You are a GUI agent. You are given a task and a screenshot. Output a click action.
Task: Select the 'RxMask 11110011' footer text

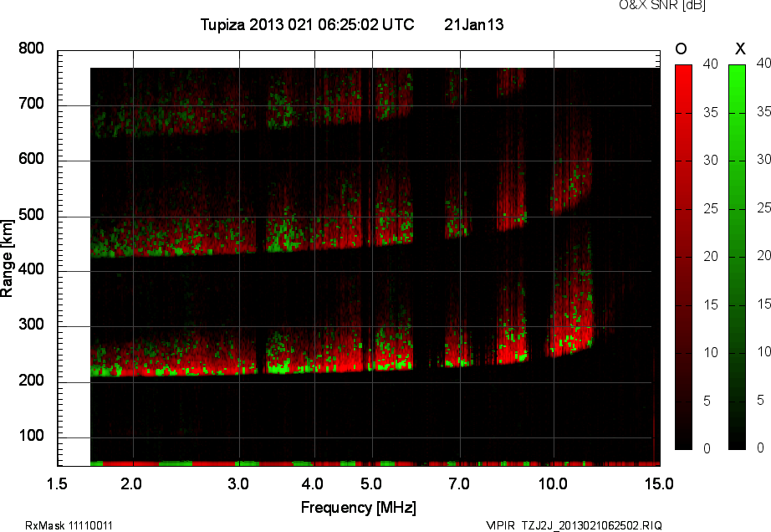pyautogui.click(x=69, y=525)
